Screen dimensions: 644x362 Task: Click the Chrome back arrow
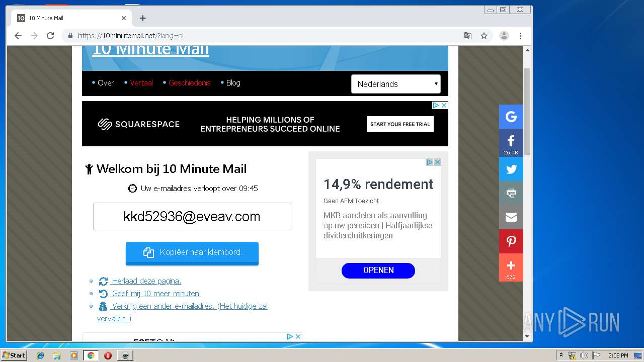[x=18, y=36]
